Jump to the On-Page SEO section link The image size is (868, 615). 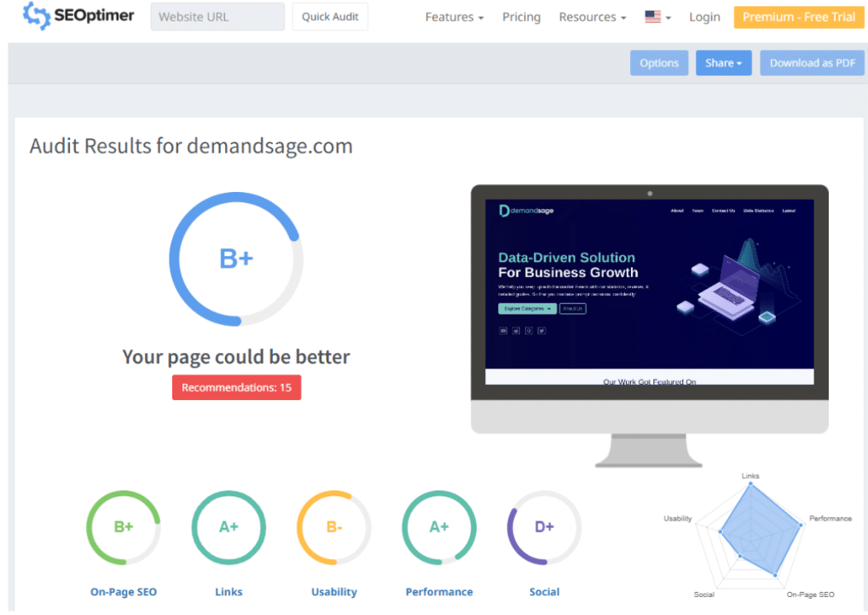[124, 592]
